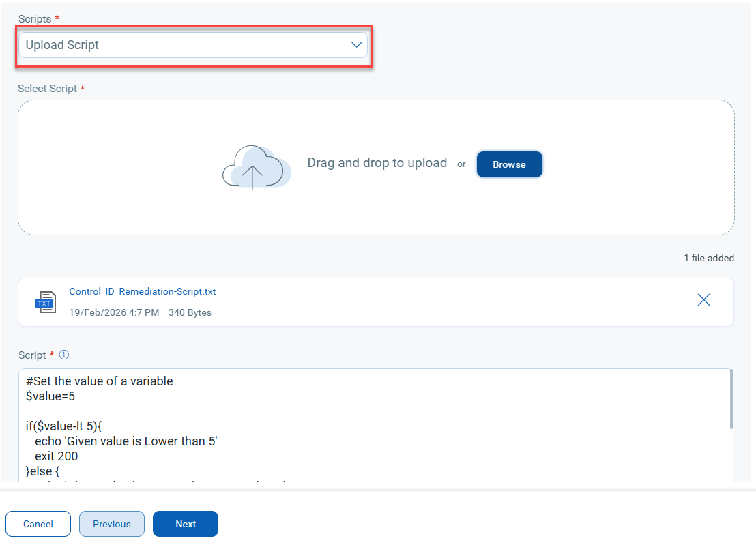Proceed with the Next button
756x545 pixels.
point(186,524)
